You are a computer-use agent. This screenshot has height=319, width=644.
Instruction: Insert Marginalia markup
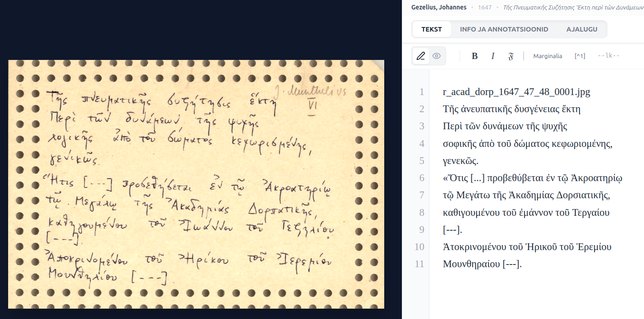point(547,56)
